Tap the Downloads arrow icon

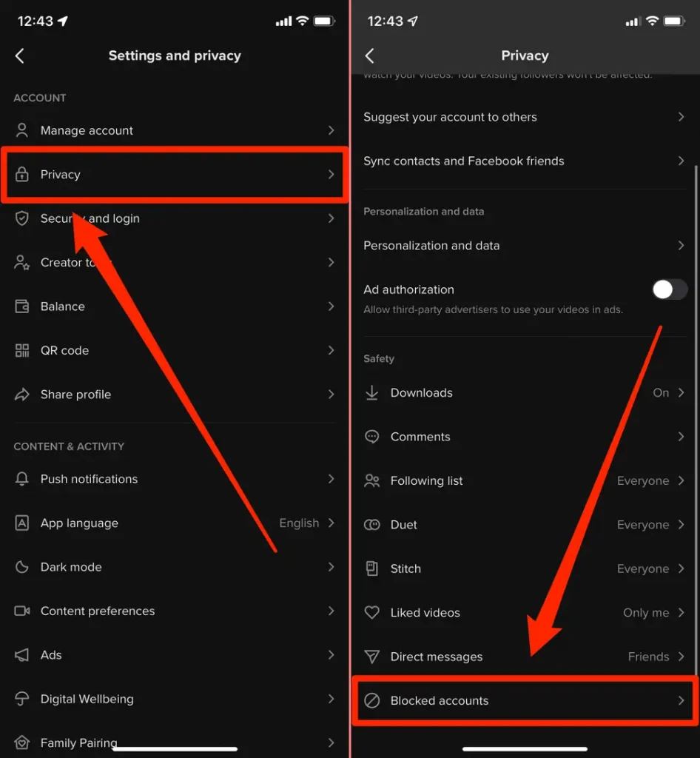[372, 392]
